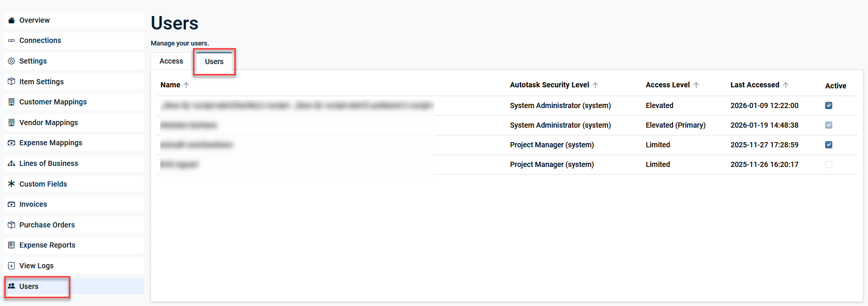Click the Item Settings box icon
The image size is (868, 306).
pyautogui.click(x=11, y=82)
